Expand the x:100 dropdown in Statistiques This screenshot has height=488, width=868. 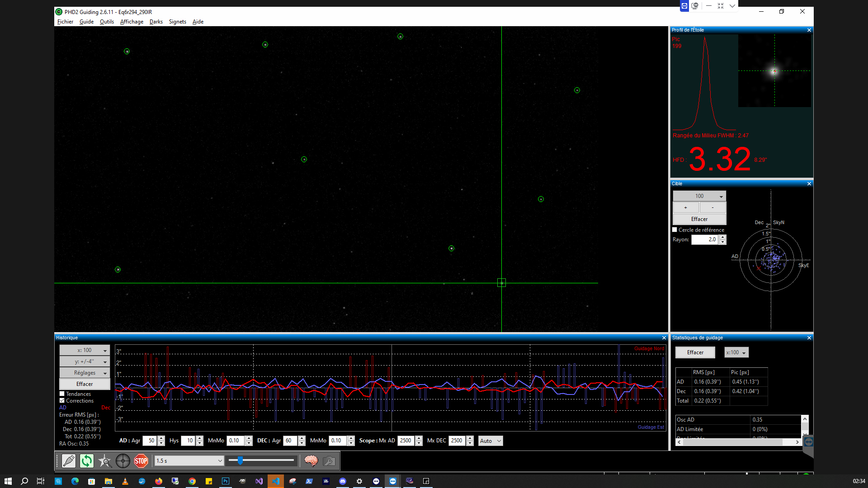pyautogui.click(x=736, y=352)
